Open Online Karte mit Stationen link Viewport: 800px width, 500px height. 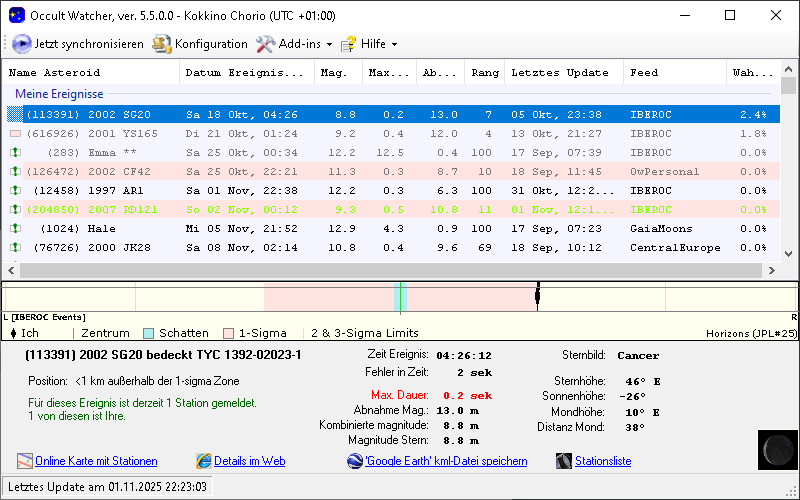(x=96, y=461)
